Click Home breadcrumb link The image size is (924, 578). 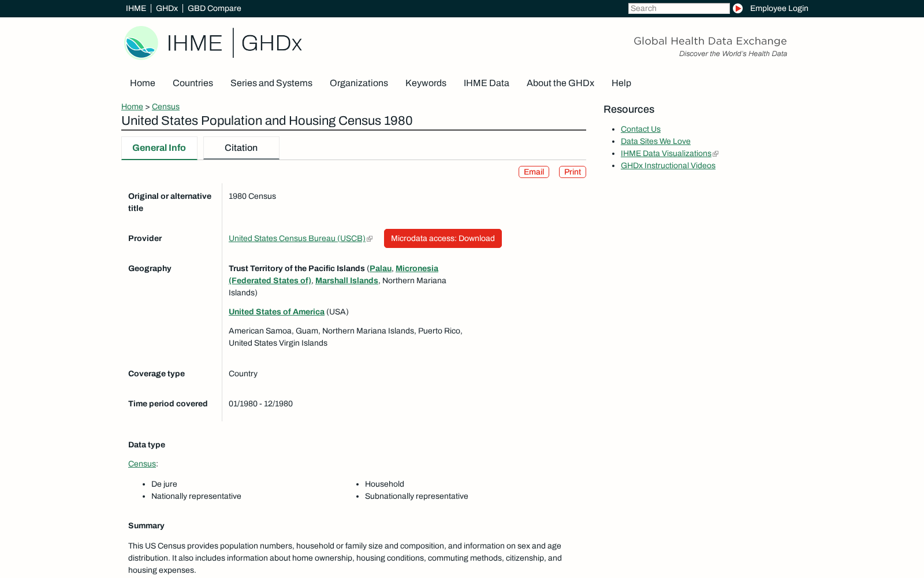point(132,106)
